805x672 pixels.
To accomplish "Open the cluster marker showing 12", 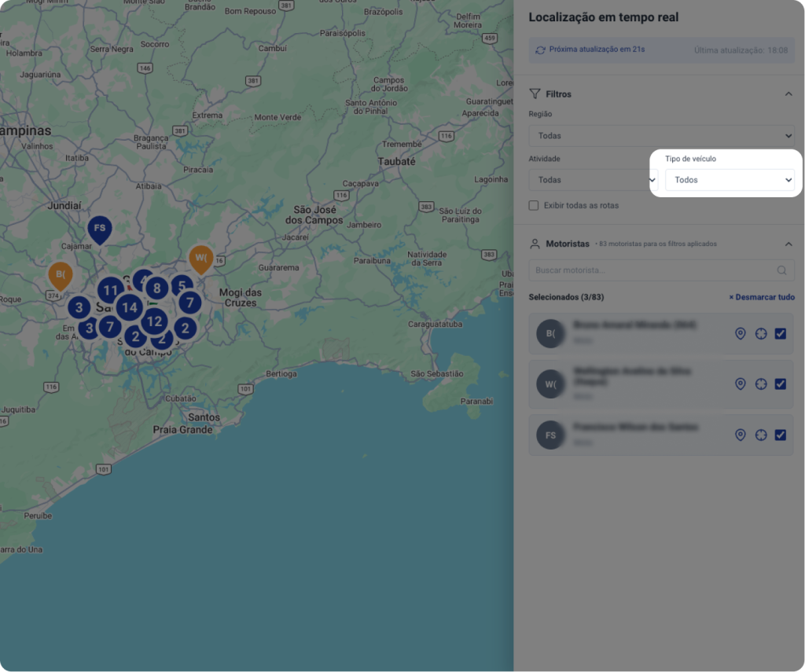I will pos(154,322).
